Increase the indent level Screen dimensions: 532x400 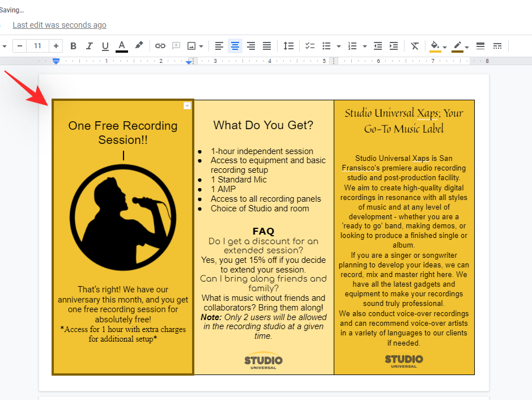394,46
